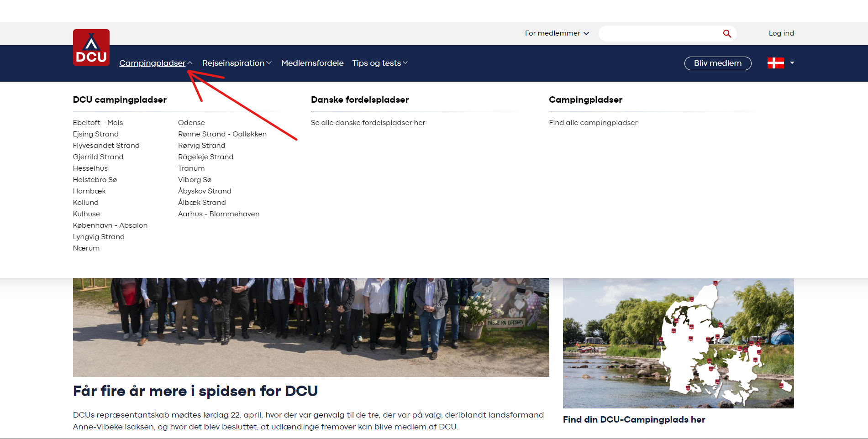
Task: Open the Denmark campsite map thumbnail
Action: click(678, 343)
